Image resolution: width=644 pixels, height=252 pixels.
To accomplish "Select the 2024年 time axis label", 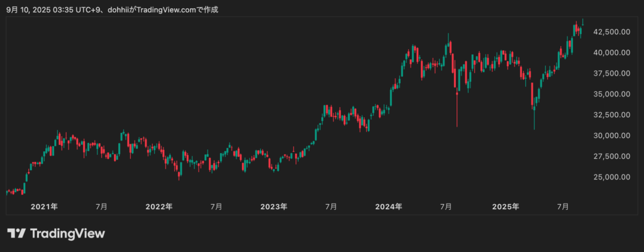I will [x=390, y=206].
